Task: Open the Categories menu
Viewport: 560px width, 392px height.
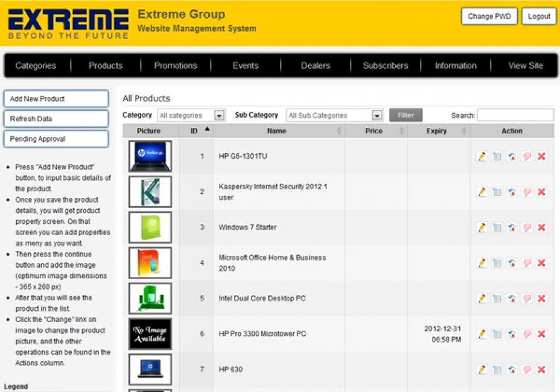Action: tap(36, 66)
